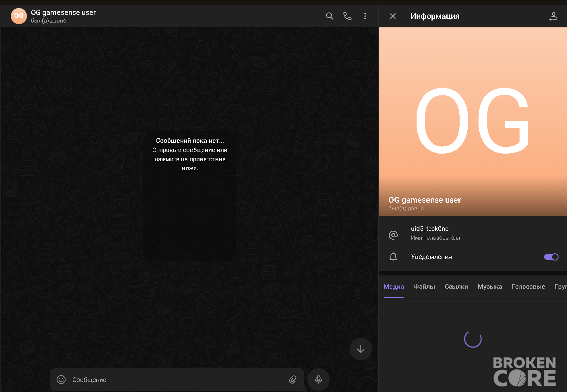Add user to contacts icon
The width and height of the screenshot is (567, 392).
click(x=553, y=16)
